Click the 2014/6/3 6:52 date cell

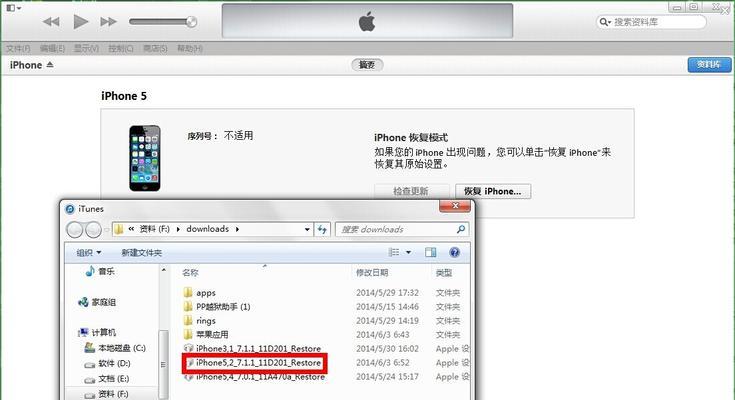click(382, 362)
